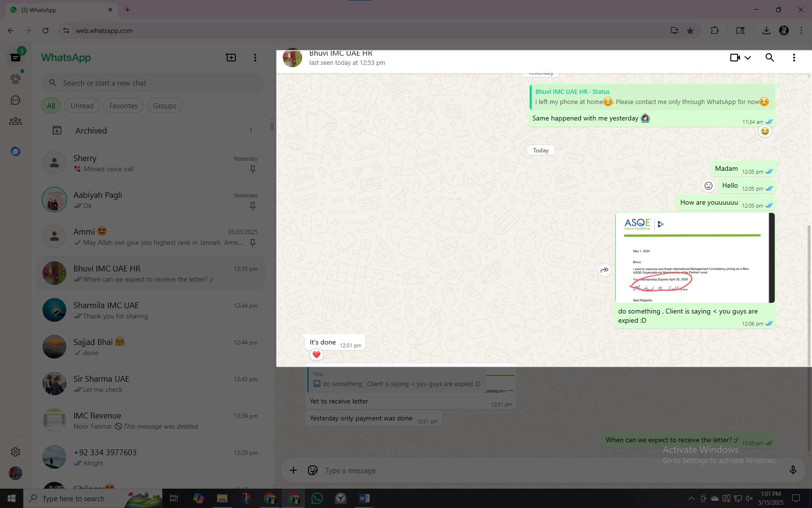Image resolution: width=812 pixels, height=508 pixels.
Task: Open the chat list menu dots
Action: pos(255,58)
